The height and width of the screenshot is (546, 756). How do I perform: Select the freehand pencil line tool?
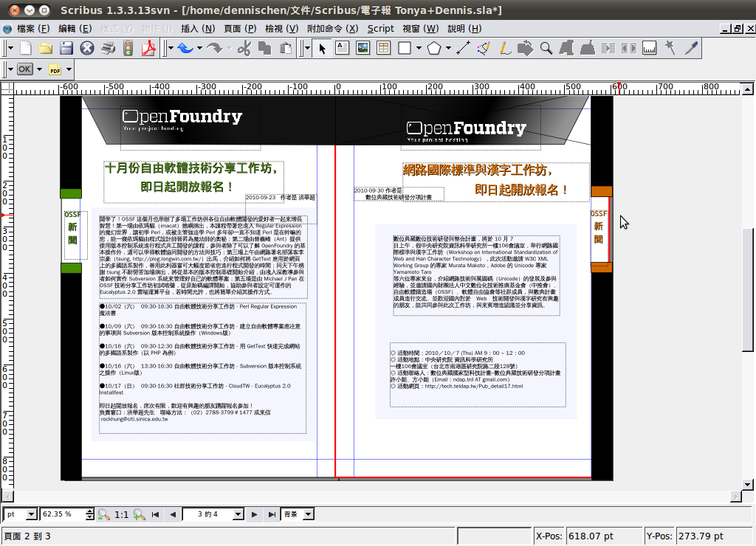point(505,48)
